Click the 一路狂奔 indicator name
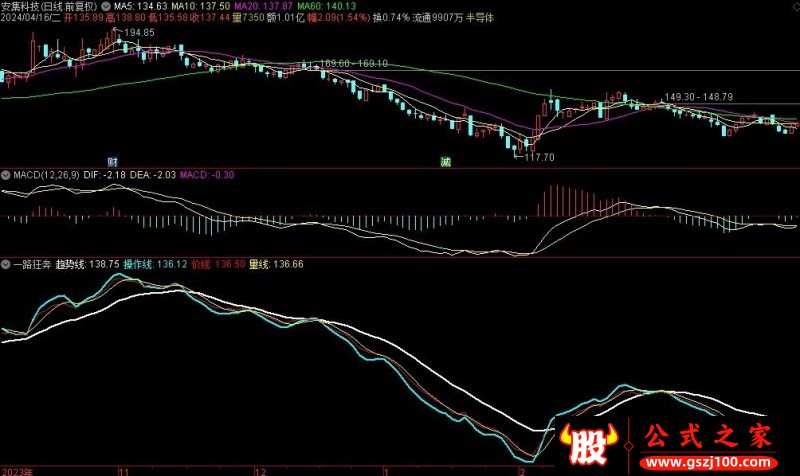800x476 pixels. point(32,264)
